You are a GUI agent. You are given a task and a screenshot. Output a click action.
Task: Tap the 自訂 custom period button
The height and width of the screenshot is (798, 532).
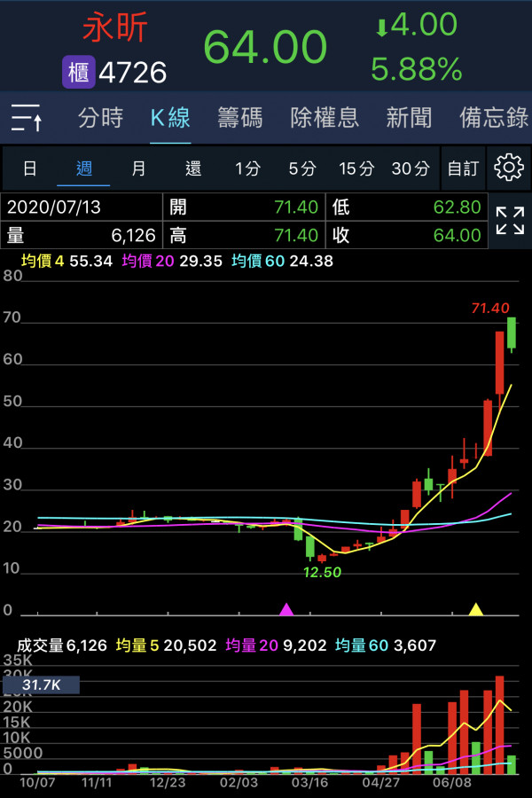(463, 168)
